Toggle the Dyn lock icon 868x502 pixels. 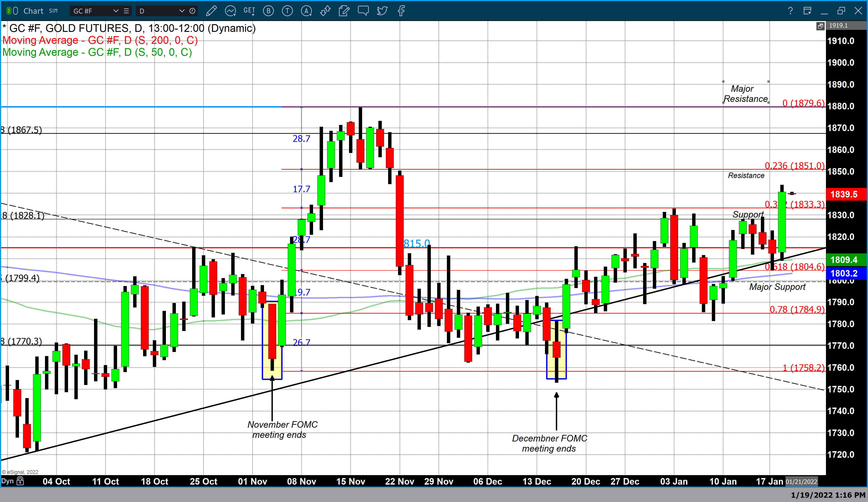click(x=20, y=481)
